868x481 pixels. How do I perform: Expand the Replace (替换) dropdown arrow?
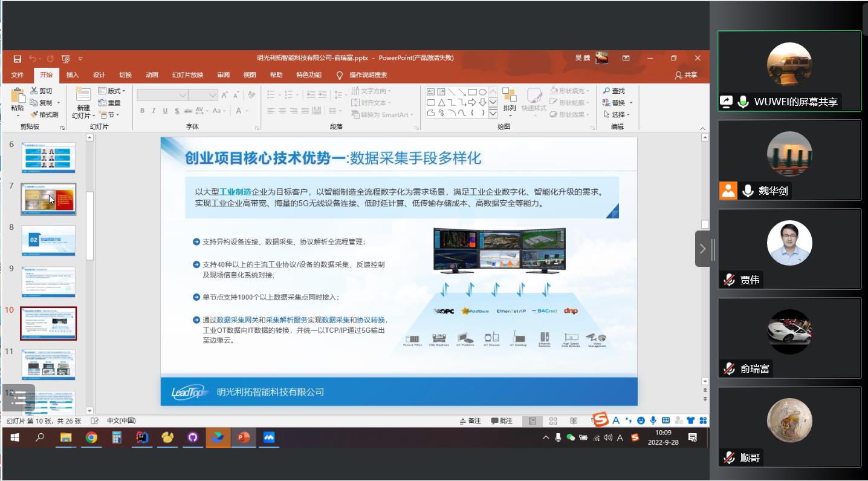point(631,103)
